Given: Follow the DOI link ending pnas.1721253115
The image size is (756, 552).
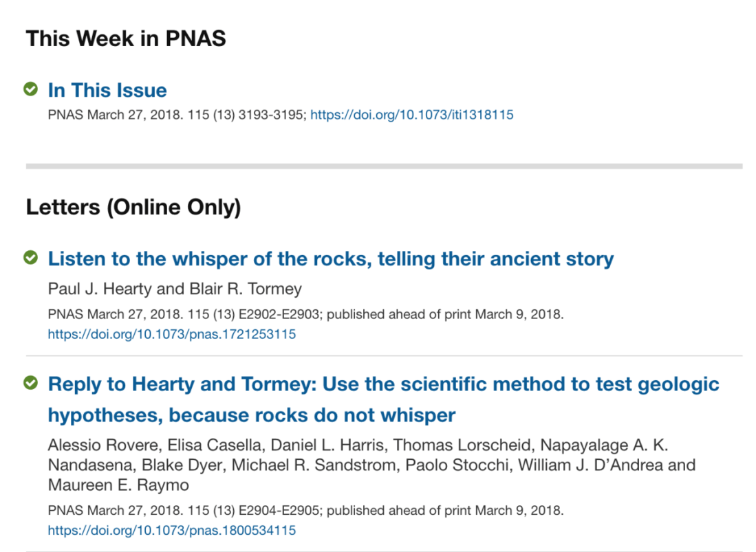Looking at the screenshot, I should [x=172, y=335].
